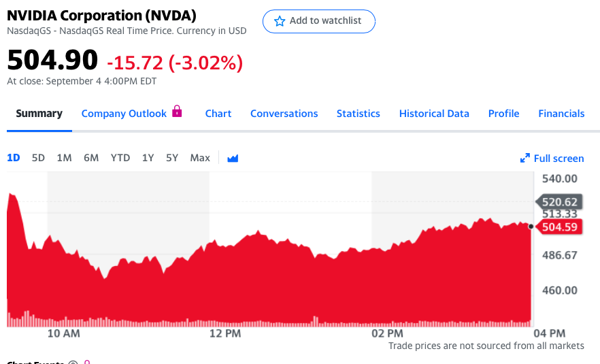Select the 1D chart range
Screen dimensions: 600x364
pos(14,158)
